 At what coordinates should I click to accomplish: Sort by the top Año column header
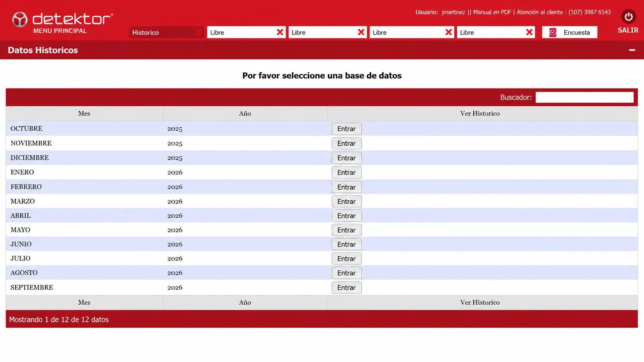click(245, 113)
